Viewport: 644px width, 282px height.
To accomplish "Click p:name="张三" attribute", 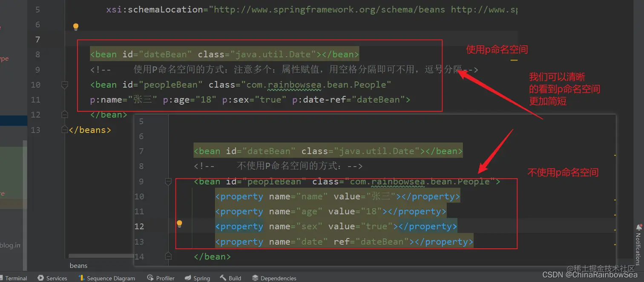I will (124, 100).
